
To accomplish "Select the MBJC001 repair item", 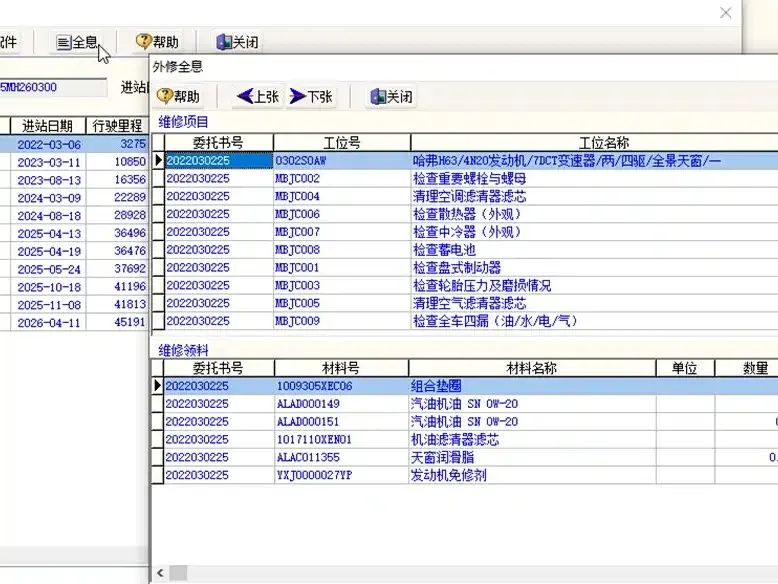I will click(465, 268).
